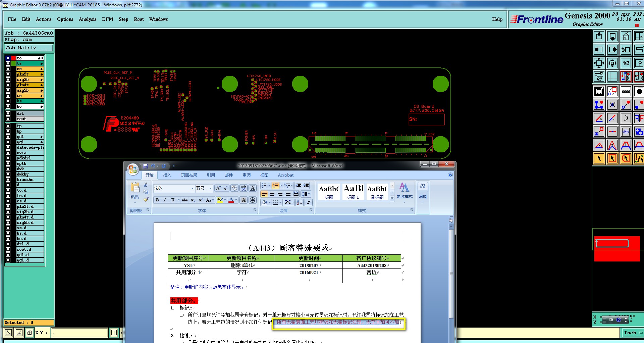
Task: Switch to the 插入 tab in Word
Action: point(167,175)
